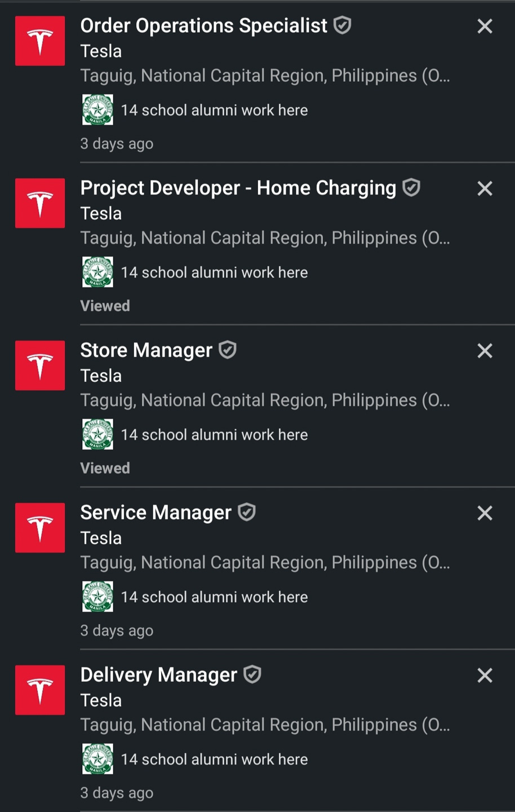The image size is (515, 812).
Task: View 14 school alumni under Service Manager
Action: click(x=214, y=597)
